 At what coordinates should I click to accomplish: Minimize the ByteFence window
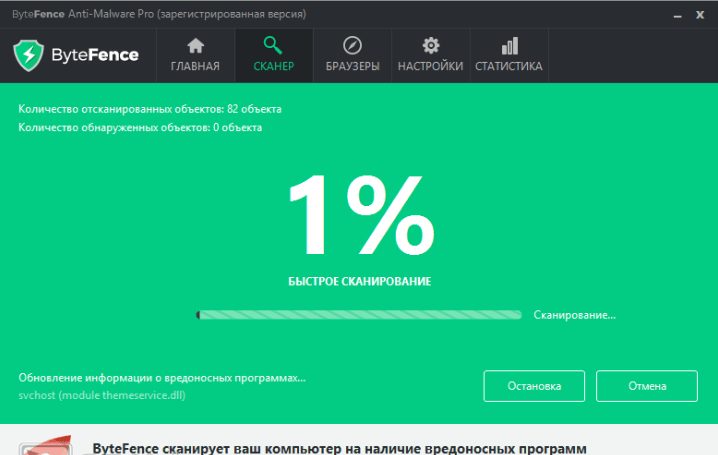(x=665, y=14)
